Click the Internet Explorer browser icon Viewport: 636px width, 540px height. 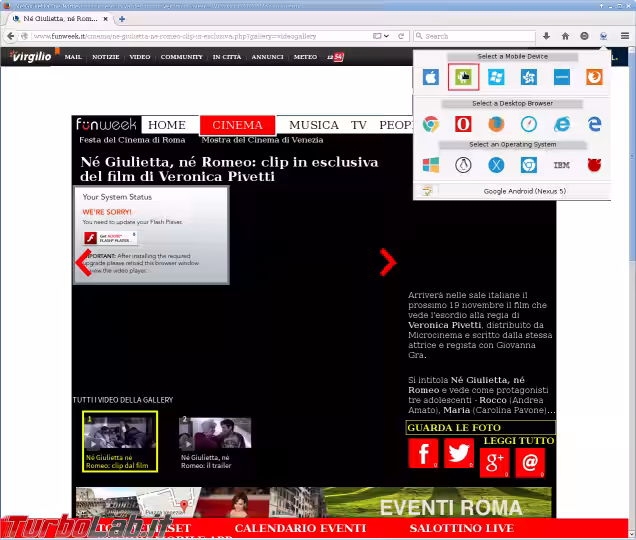click(x=562, y=124)
